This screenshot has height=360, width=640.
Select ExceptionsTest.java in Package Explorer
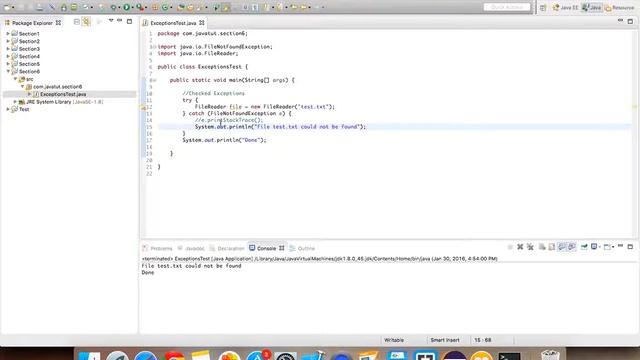click(63, 94)
